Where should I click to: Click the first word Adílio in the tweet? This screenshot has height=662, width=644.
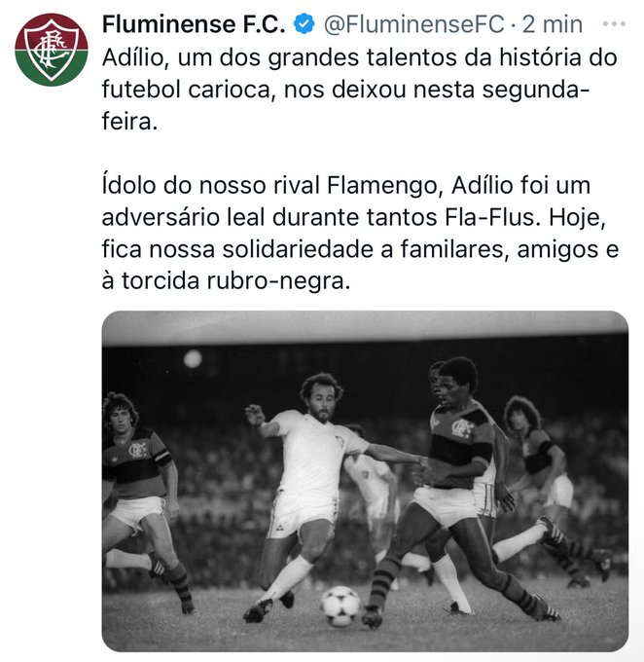pyautogui.click(x=132, y=57)
